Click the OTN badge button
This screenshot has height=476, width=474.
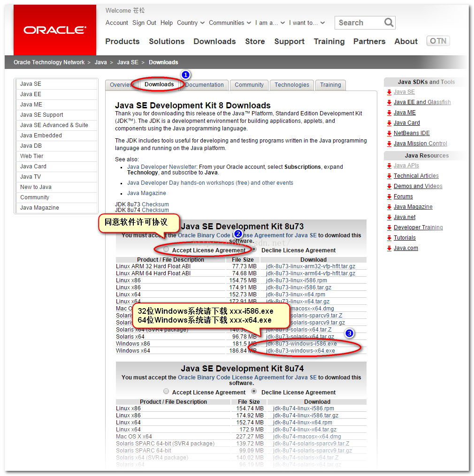(x=438, y=41)
